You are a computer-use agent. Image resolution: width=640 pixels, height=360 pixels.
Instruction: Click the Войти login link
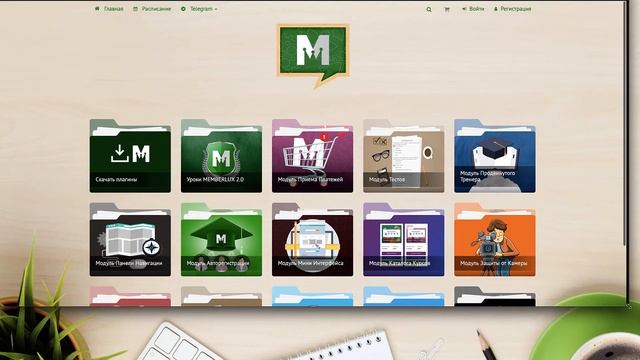473,9
